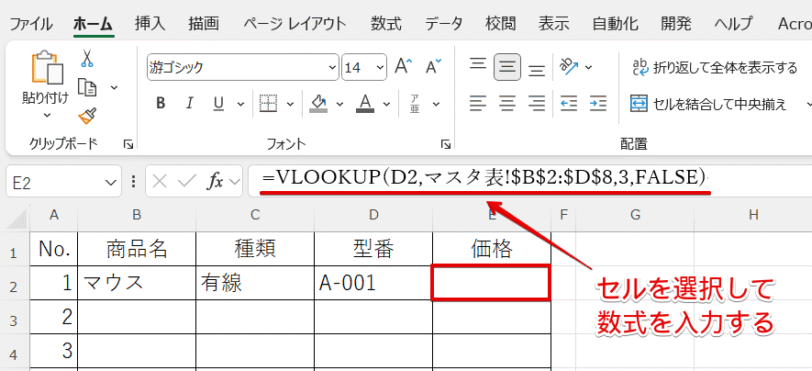Center text horizontally

(507, 104)
